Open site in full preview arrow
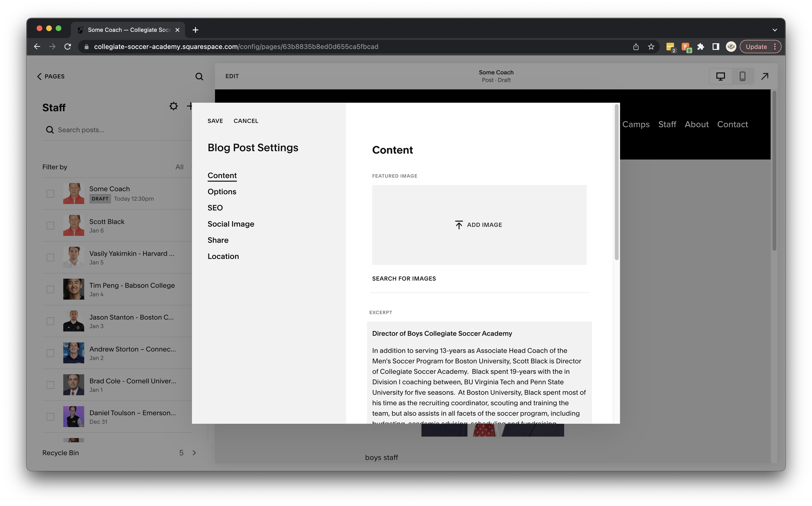The width and height of the screenshot is (812, 506). pos(765,76)
